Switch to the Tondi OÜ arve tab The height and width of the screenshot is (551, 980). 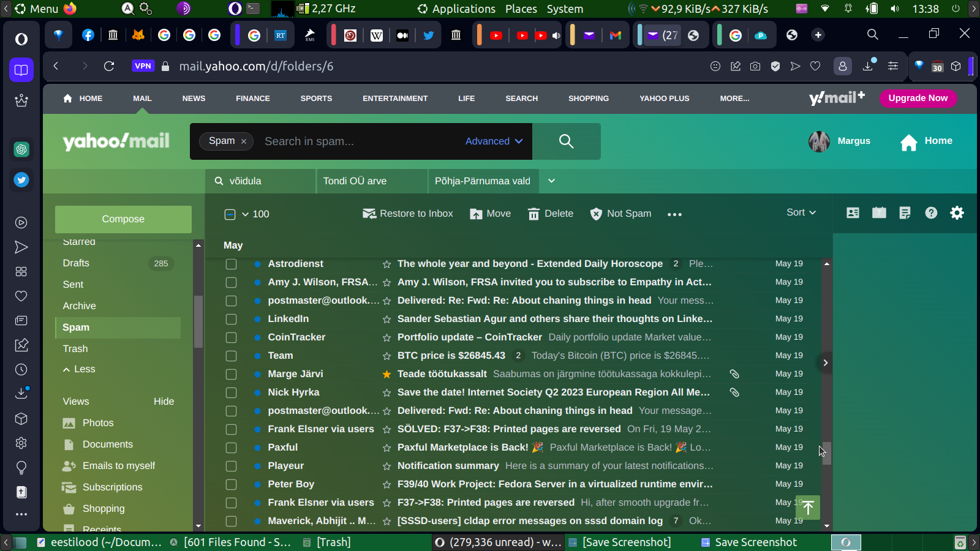pos(372,181)
